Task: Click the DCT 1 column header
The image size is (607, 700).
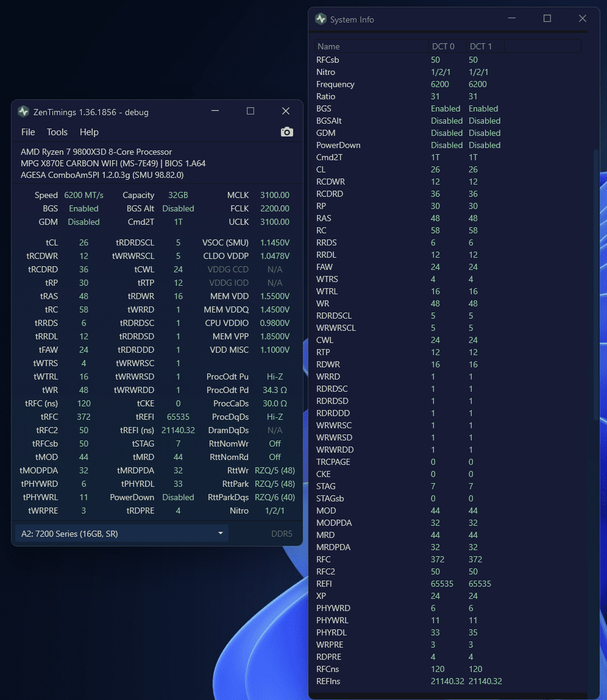Action: click(485, 46)
